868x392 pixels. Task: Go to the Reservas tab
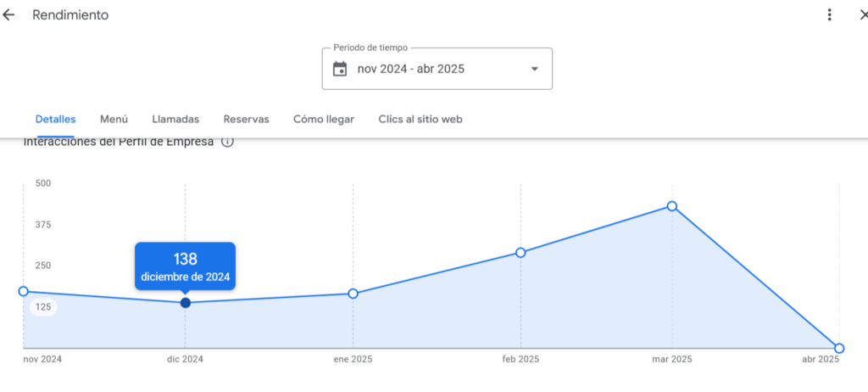click(x=246, y=120)
